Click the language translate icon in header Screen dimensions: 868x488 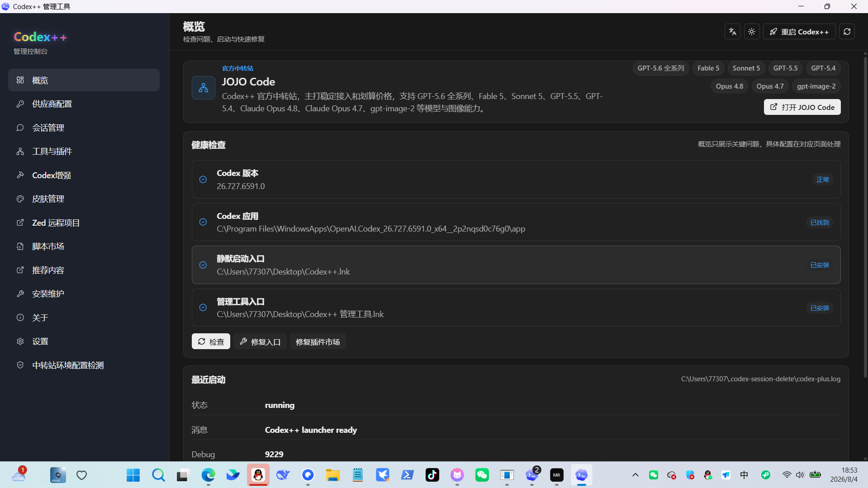[732, 32]
